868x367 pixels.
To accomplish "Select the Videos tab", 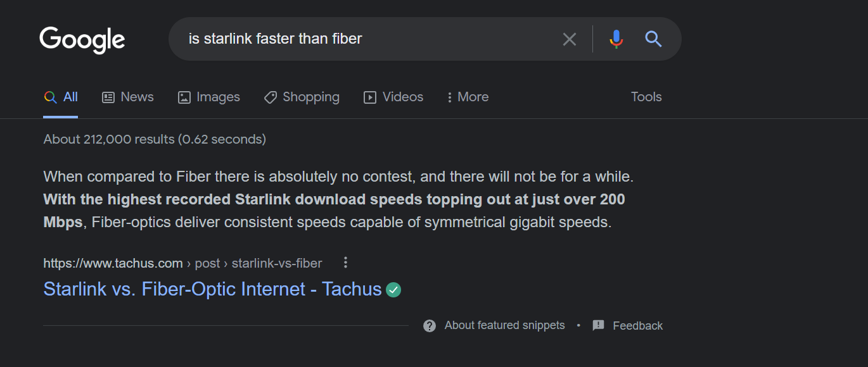I will 393,97.
